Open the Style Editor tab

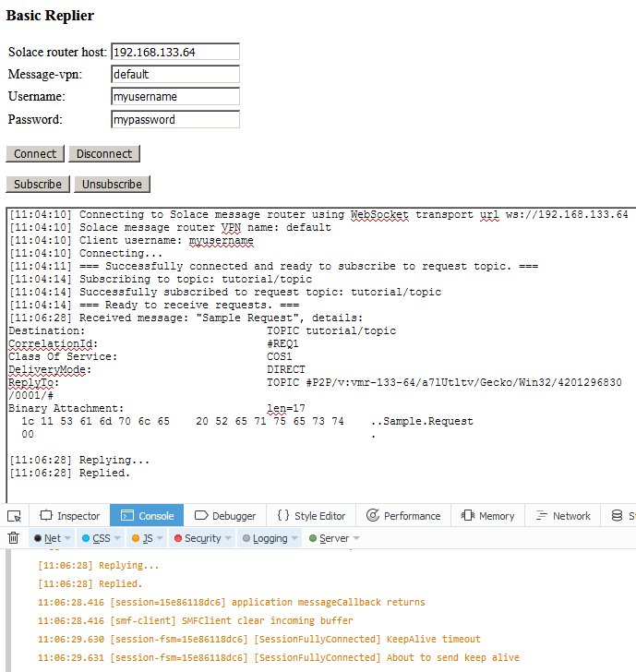pos(311,516)
